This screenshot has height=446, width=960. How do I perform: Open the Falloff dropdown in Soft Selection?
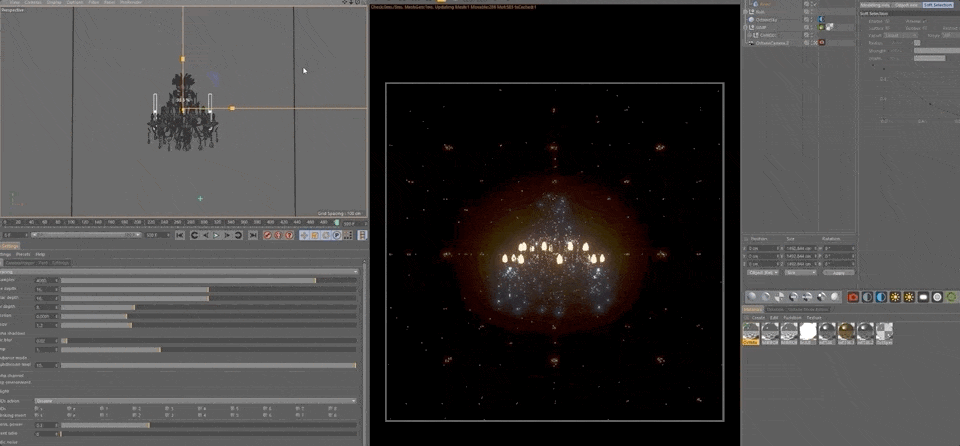[901, 36]
